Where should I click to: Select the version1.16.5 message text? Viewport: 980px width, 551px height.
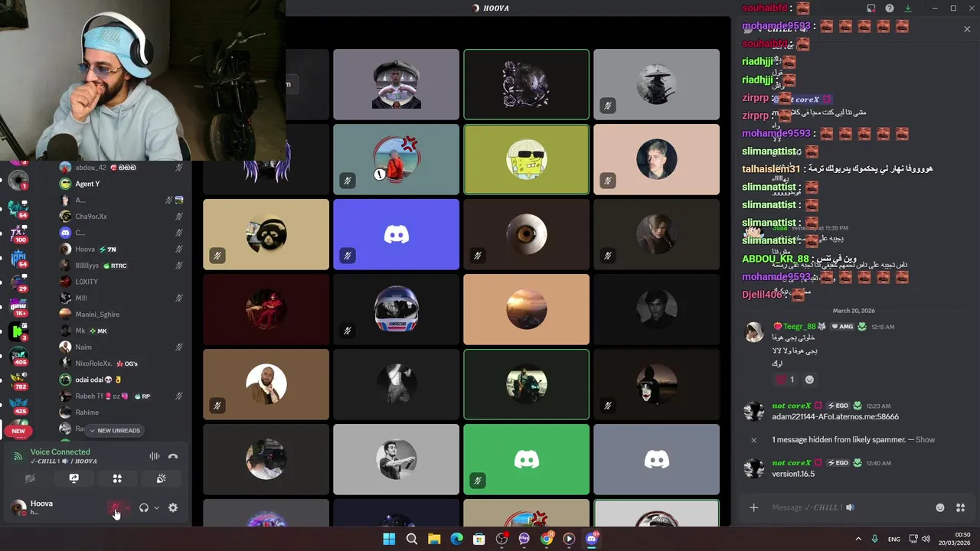tap(793, 474)
